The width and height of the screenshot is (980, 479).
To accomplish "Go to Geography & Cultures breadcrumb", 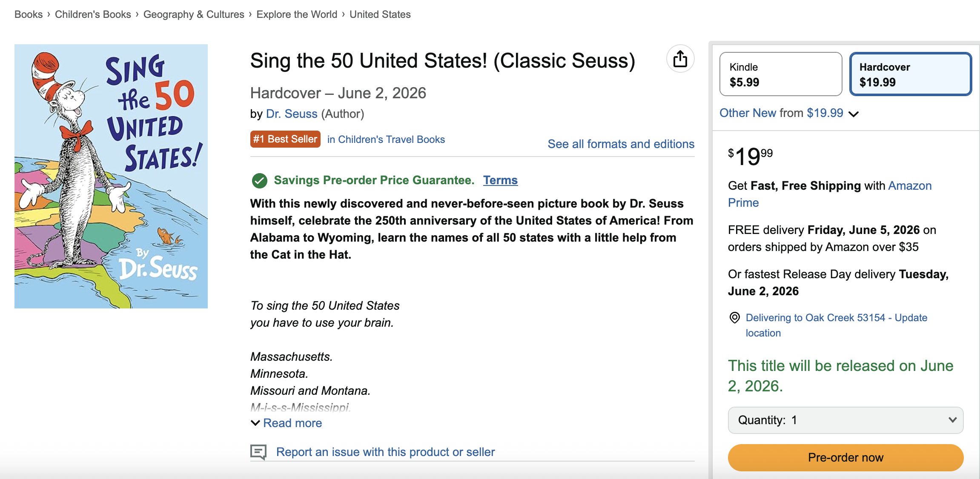I will (194, 14).
